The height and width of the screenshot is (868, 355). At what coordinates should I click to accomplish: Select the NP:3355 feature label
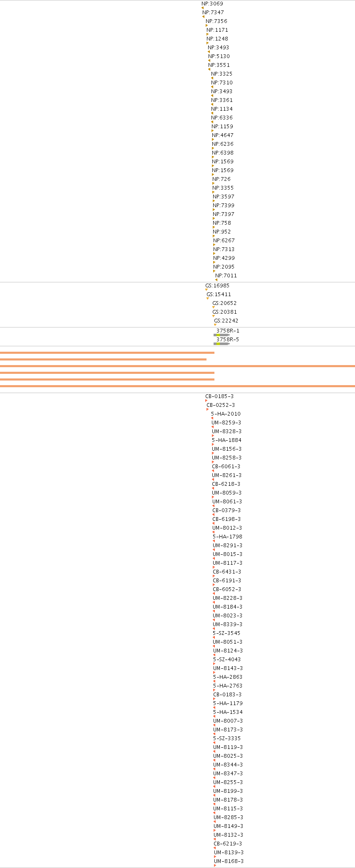[x=223, y=188]
